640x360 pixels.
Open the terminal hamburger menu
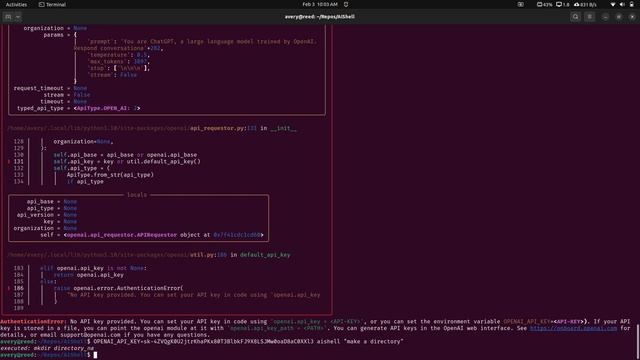590,17
